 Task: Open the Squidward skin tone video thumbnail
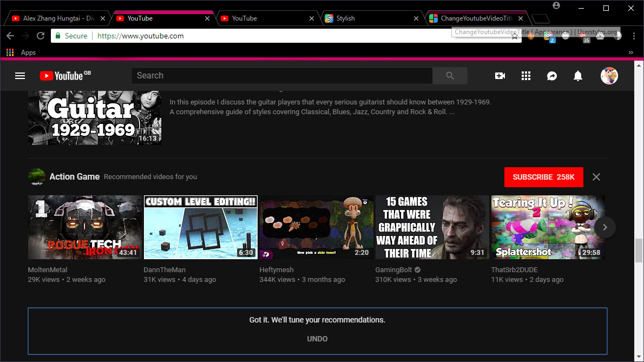click(316, 227)
